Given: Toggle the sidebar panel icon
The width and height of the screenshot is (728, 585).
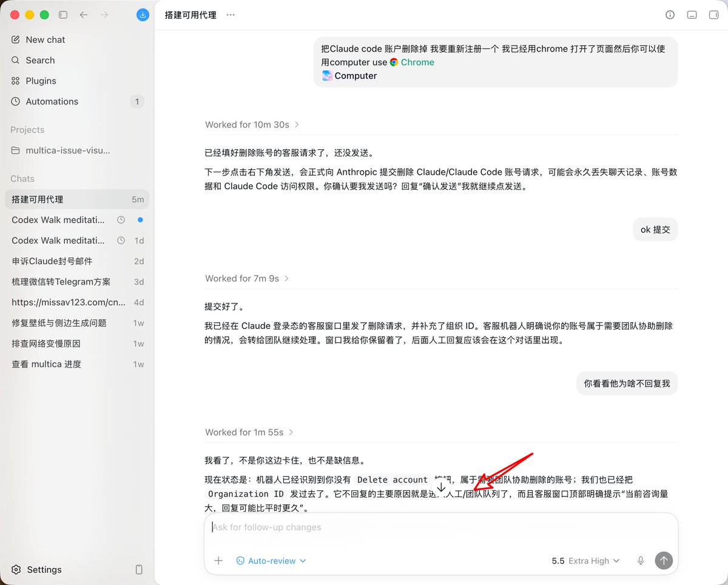Looking at the screenshot, I should (x=63, y=15).
